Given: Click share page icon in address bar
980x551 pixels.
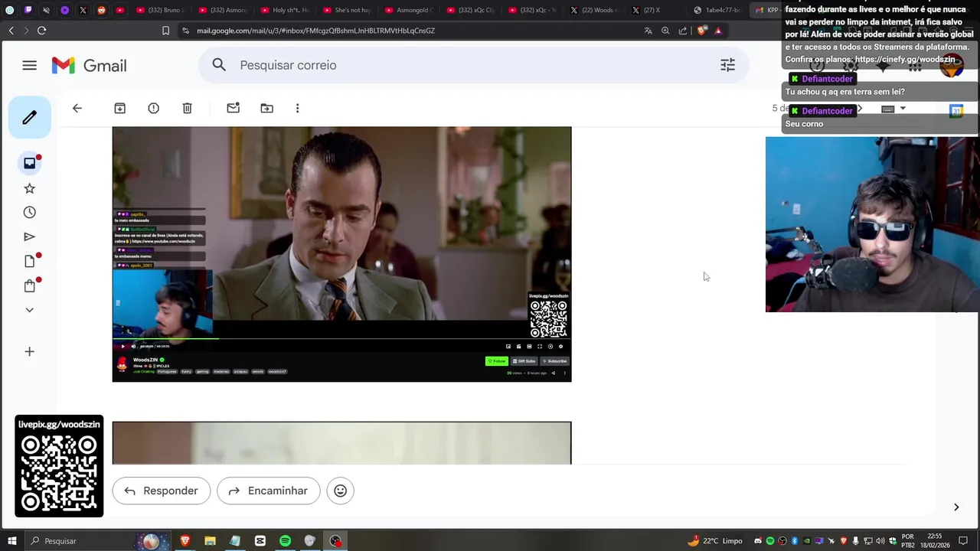Looking at the screenshot, I should pos(683,31).
